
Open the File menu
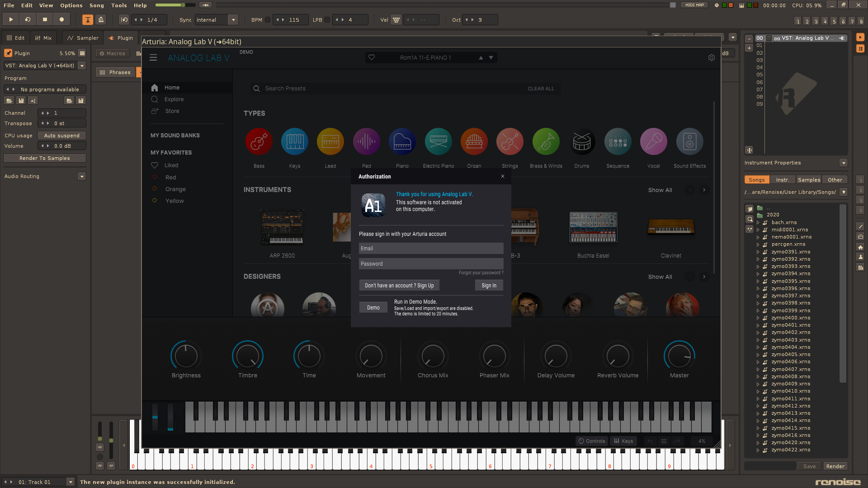(x=9, y=5)
